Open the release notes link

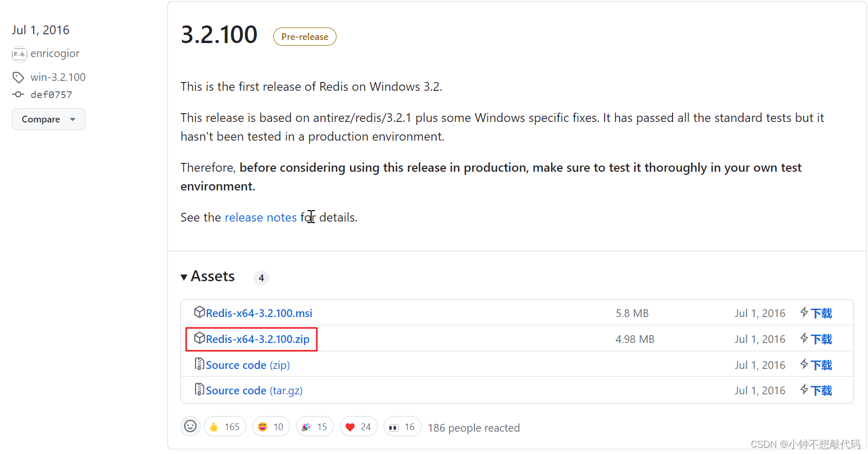pos(260,217)
